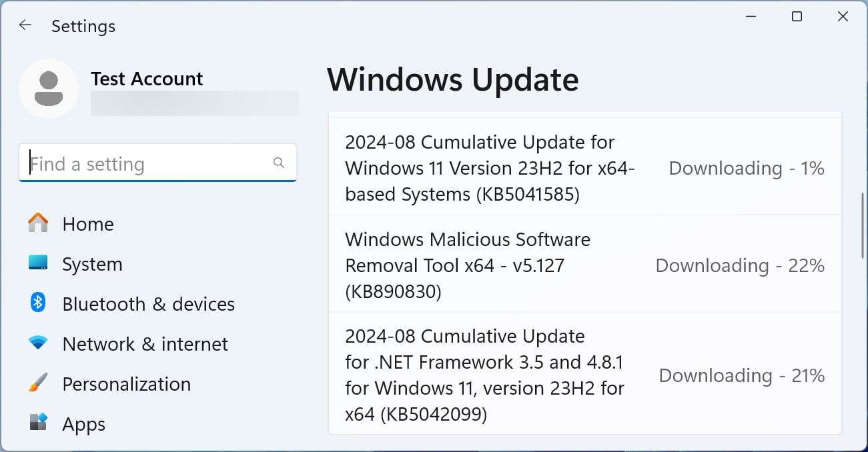Click the Home house icon
Screen dimensions: 868x452
point(38,223)
